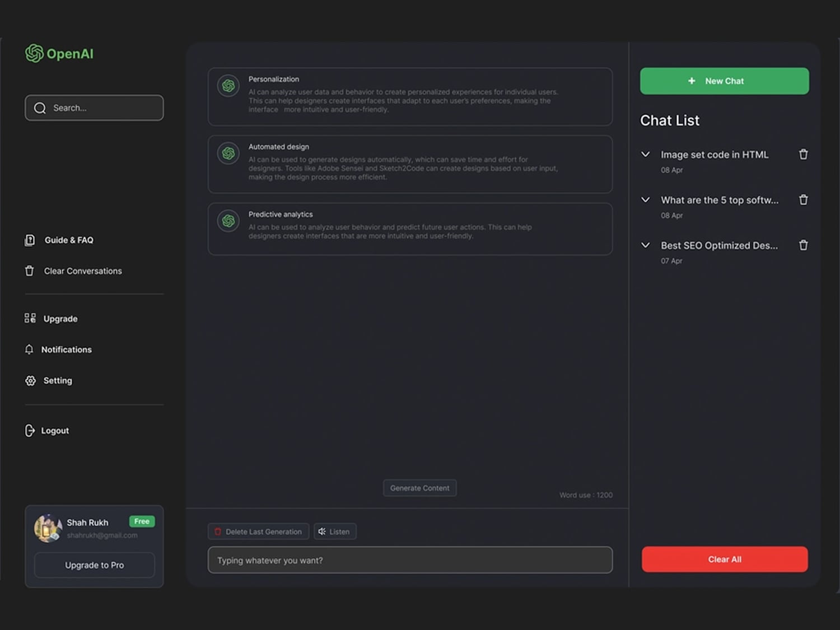Click the Listen button
The image size is (840, 630).
pos(335,531)
